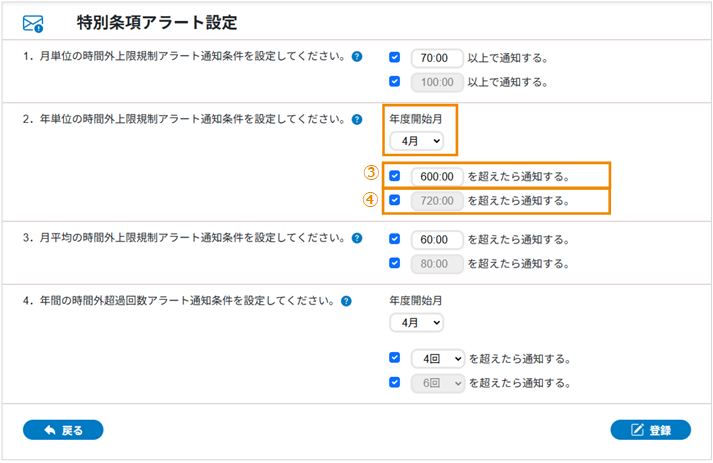The height and width of the screenshot is (463, 713).
Task: Uncheck the 4回 overtime count checkbox
Action: tap(395, 358)
